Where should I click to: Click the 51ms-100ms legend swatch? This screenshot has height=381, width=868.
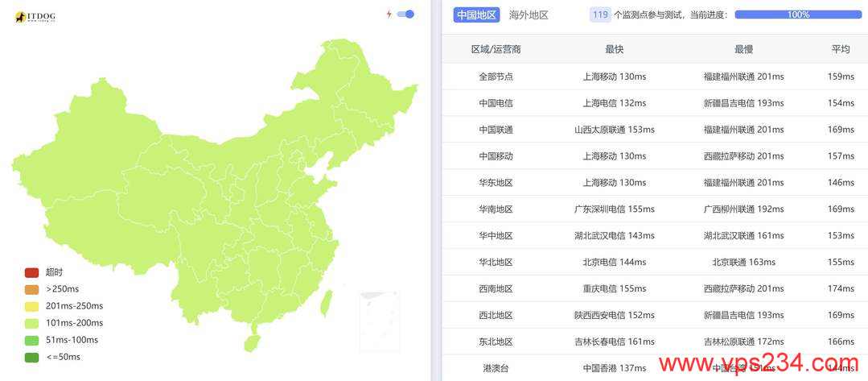tap(31, 340)
